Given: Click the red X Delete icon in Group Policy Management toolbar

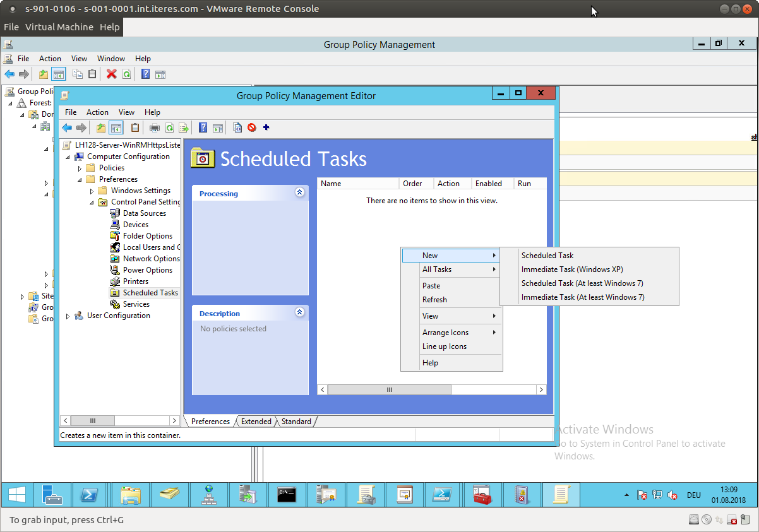Looking at the screenshot, I should click(x=112, y=74).
